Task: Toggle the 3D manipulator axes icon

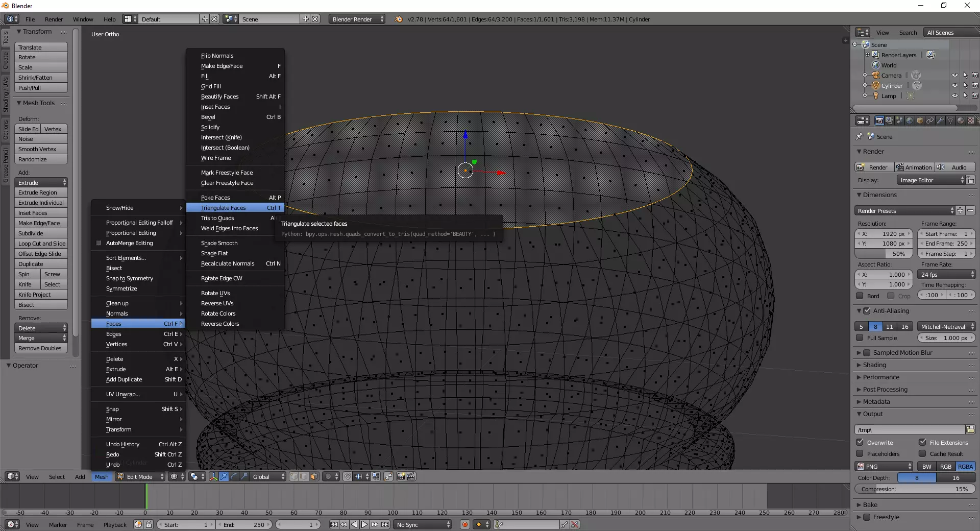Action: [213, 476]
